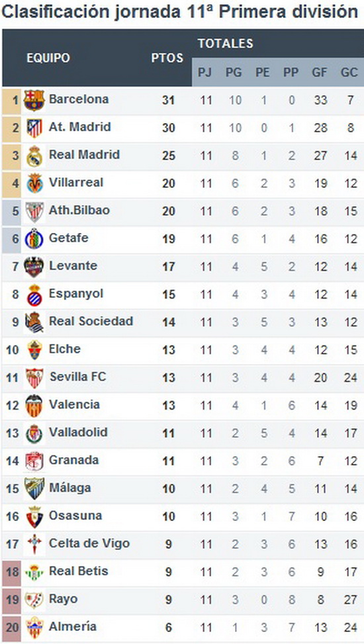Select the Valencia crest icon

tap(34, 406)
